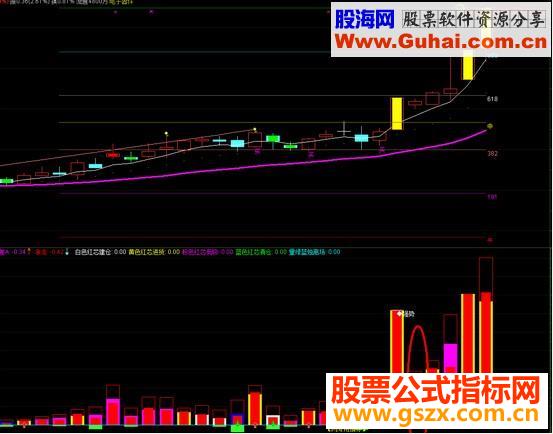553x434 pixels.
Task: Click the white down-arrow icon in indicator bar
Action: [x=67, y=251]
